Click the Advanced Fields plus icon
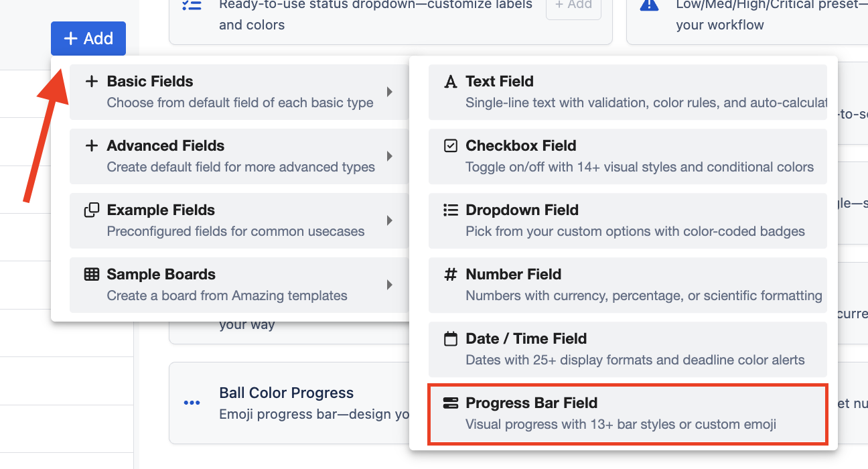 click(92, 145)
